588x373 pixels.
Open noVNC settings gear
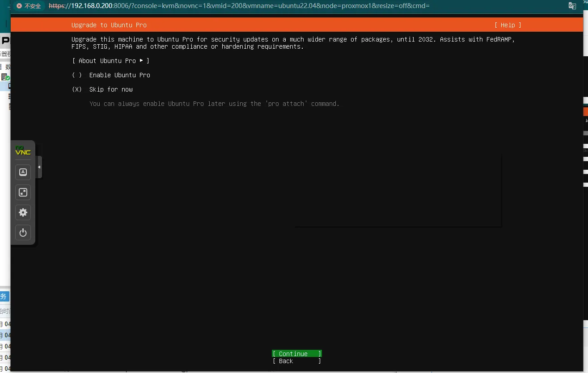point(23,212)
